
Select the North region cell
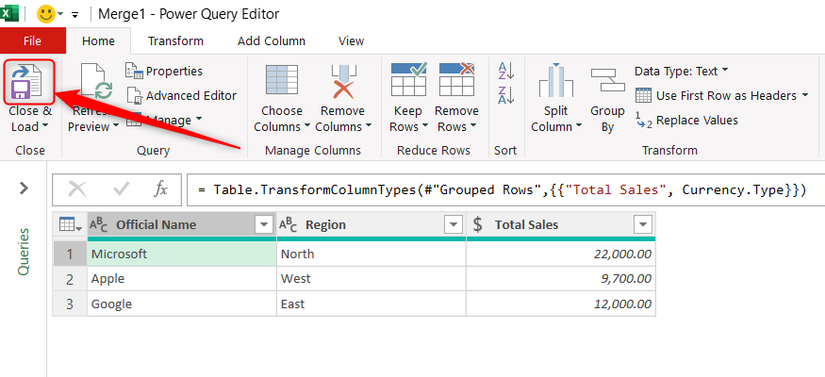pyautogui.click(x=371, y=254)
